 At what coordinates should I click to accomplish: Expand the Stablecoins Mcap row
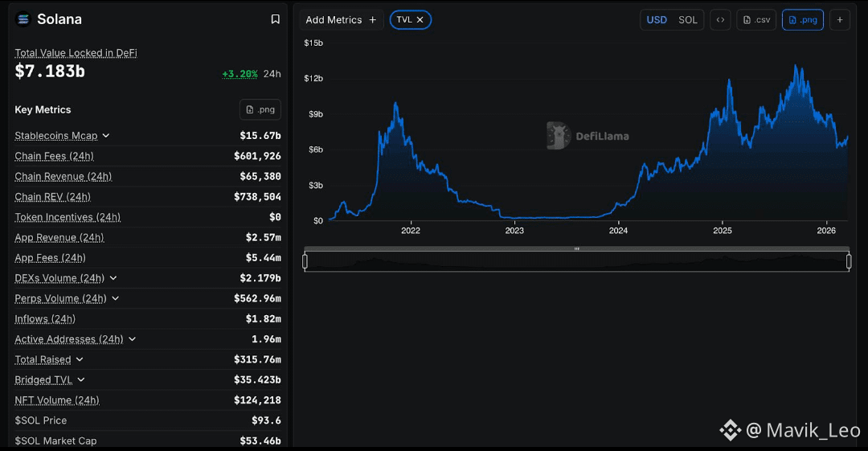[106, 136]
